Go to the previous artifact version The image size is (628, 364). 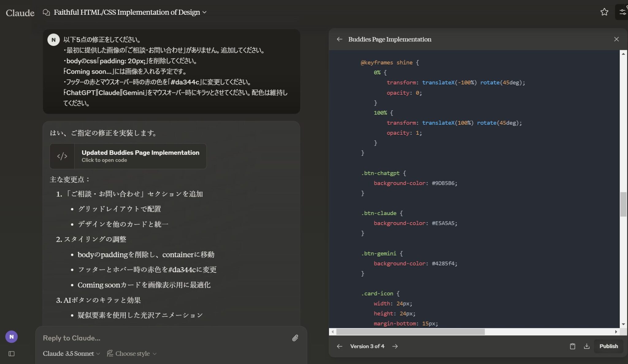click(340, 346)
